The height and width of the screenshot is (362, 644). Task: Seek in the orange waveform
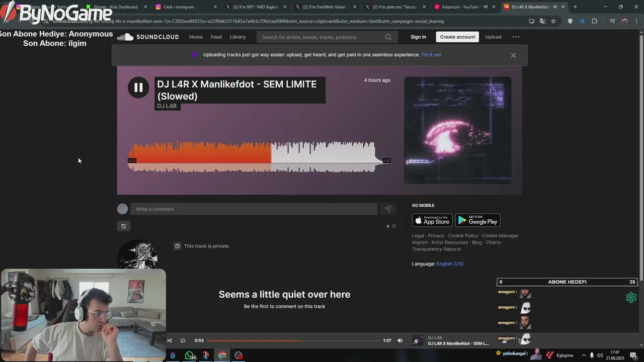tap(200, 156)
